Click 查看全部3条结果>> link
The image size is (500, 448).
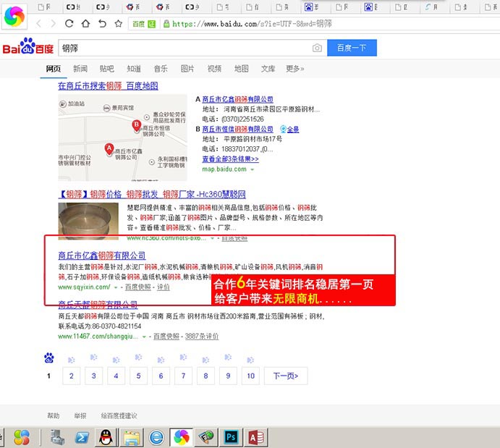230,159
